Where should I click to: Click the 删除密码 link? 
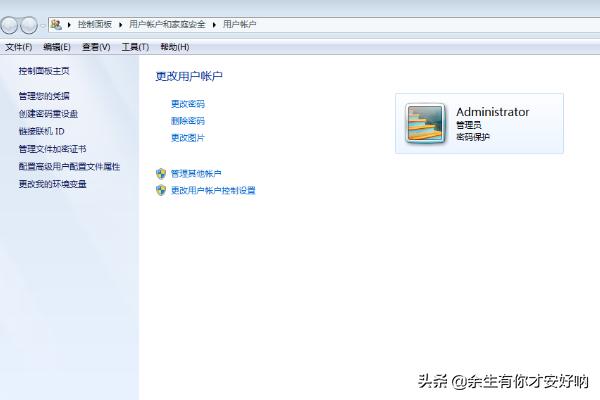pyautogui.click(x=187, y=120)
